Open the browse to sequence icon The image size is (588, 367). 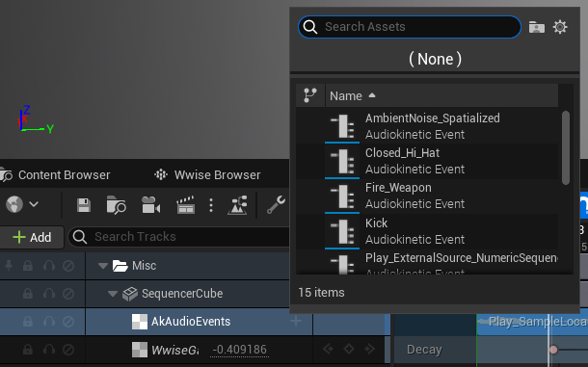(116, 205)
